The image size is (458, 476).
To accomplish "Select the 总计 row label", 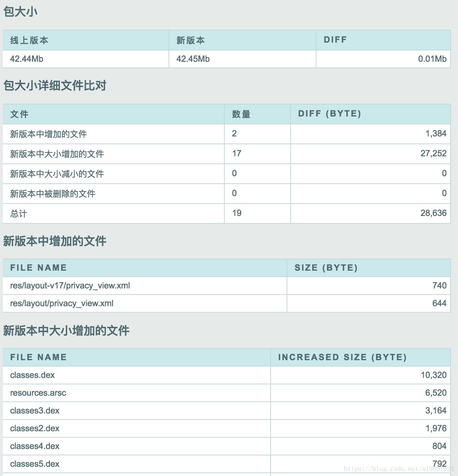I will [18, 213].
